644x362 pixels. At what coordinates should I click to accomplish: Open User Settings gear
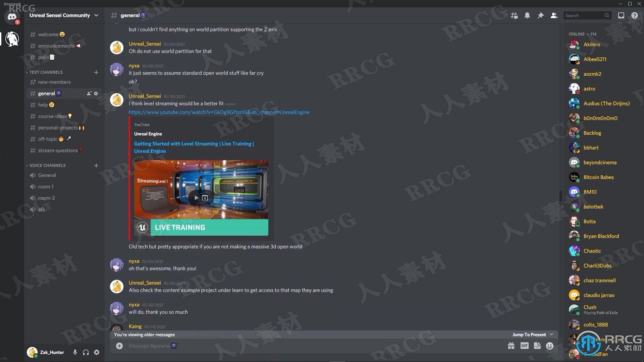[97, 352]
